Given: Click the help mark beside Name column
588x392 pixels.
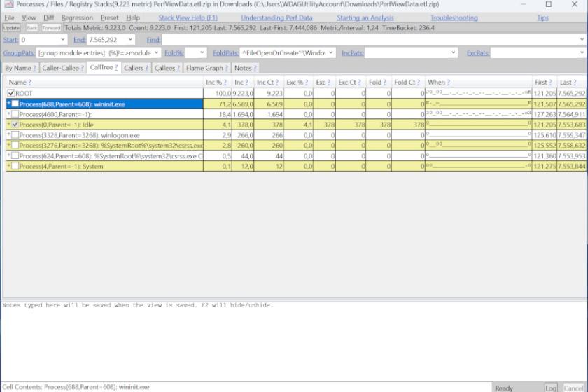Looking at the screenshot, I should click(x=29, y=82).
